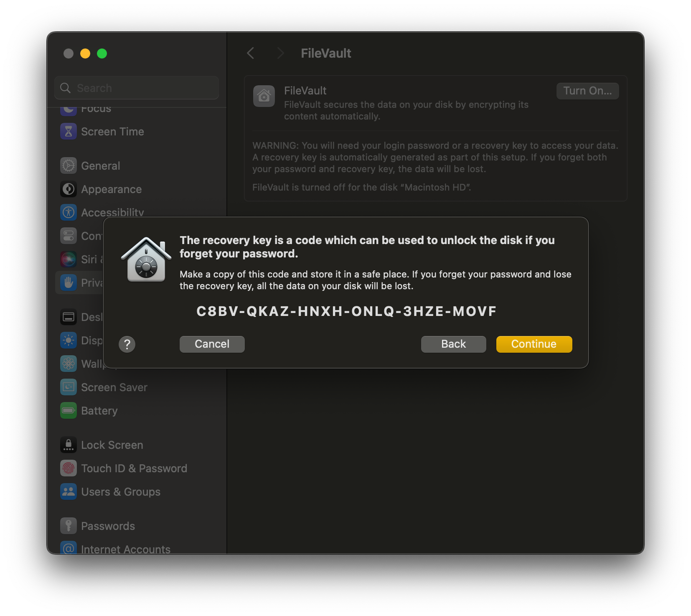Screen dimensions: 691x616
Task: Click the Appearance half-circle icon
Action: [69, 189]
